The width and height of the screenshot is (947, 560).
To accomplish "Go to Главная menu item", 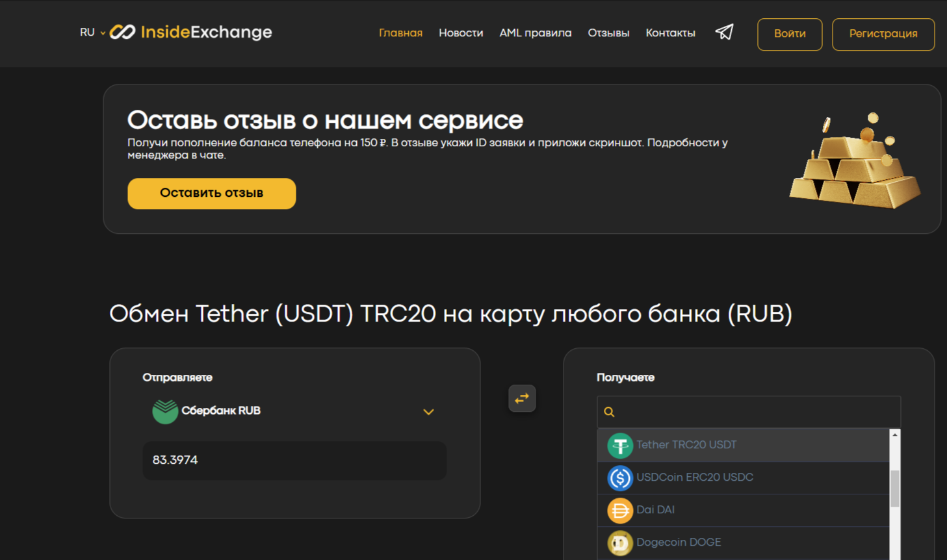I will pos(400,32).
